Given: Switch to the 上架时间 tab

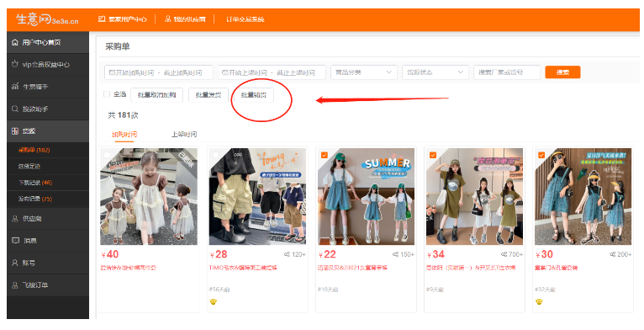Looking at the screenshot, I should [x=184, y=135].
